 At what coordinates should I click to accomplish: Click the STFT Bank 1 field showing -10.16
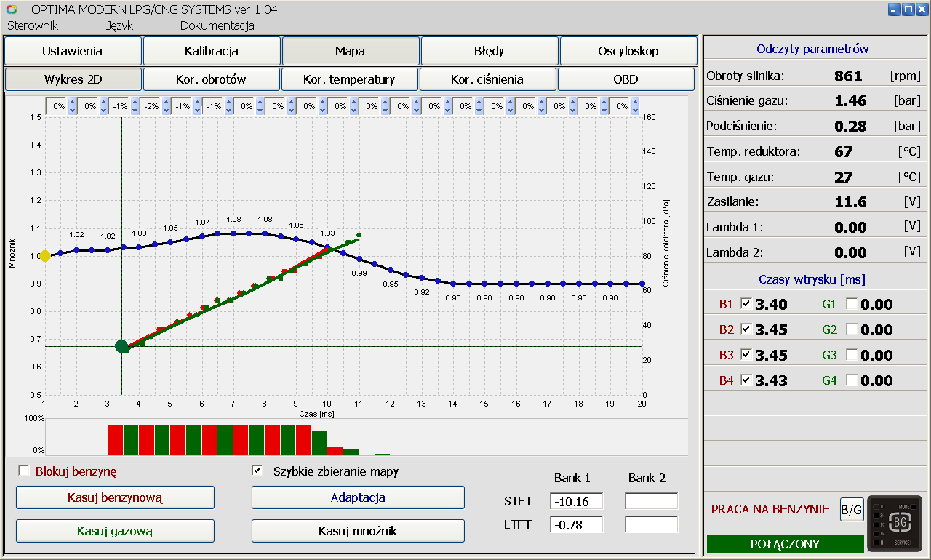577,501
